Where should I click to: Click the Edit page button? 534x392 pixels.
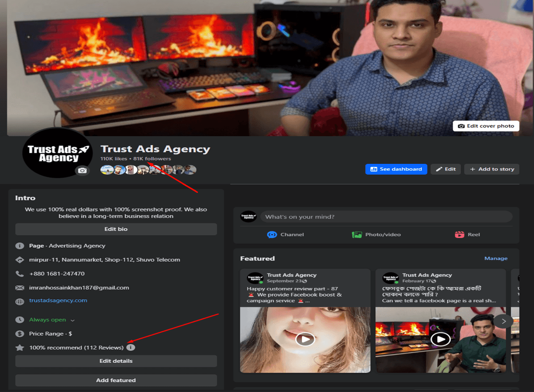[x=446, y=169]
